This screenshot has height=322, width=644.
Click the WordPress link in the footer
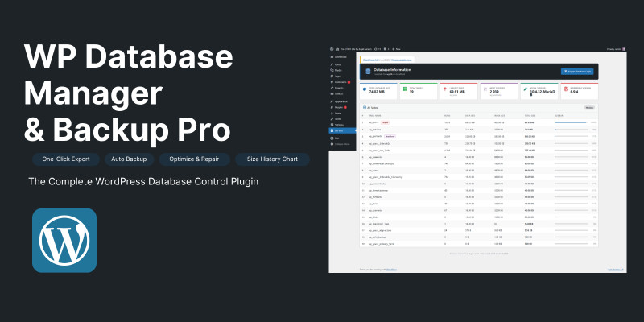tap(391, 270)
